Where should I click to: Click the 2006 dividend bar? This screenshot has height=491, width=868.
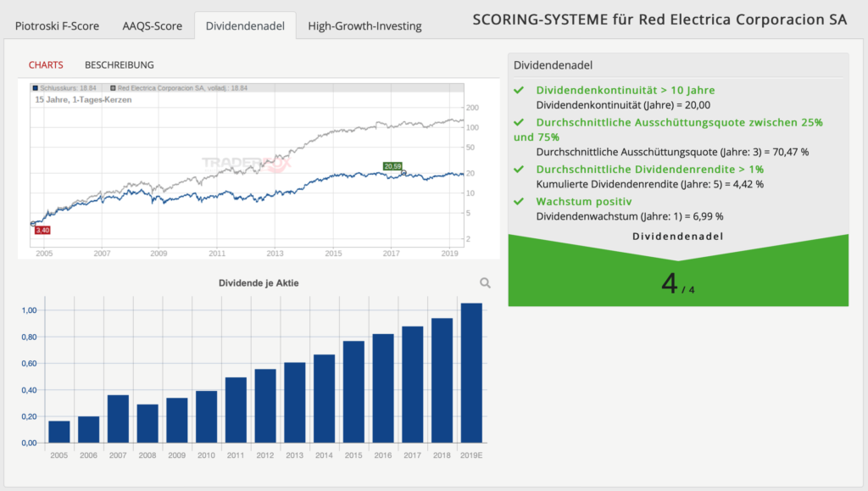pos(88,430)
